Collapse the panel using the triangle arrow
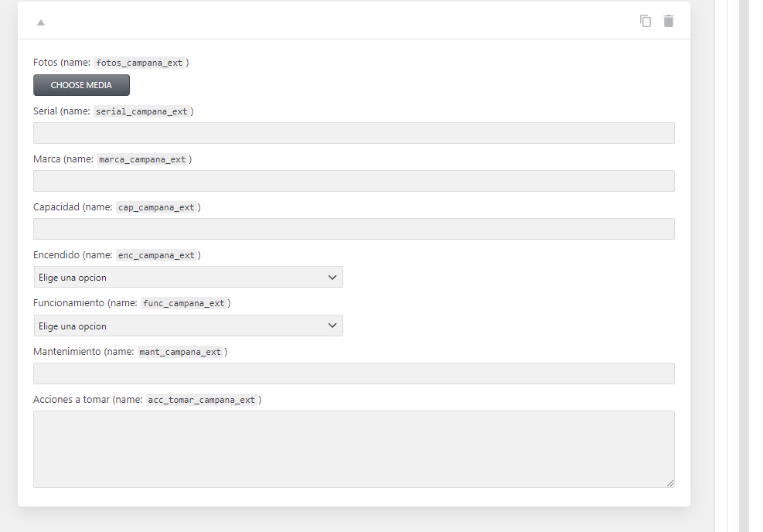 point(40,22)
